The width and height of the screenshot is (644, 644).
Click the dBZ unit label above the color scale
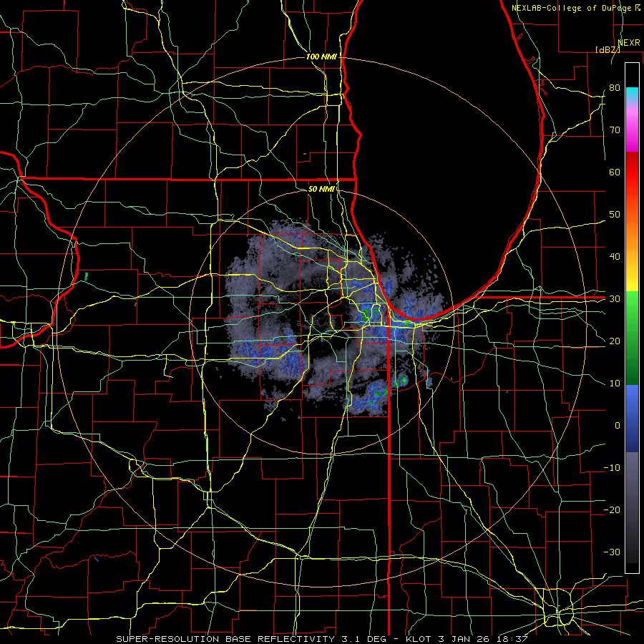tap(608, 49)
